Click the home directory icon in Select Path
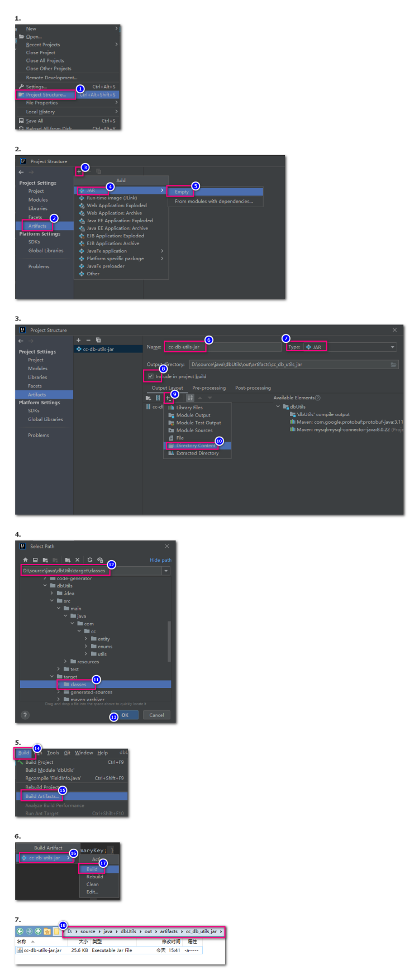The image size is (419, 980). click(25, 560)
